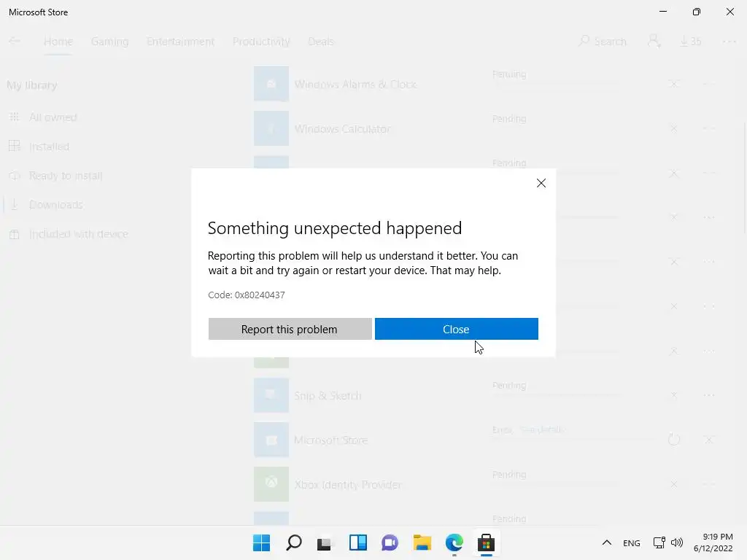
Task: Cancel the Xbox Identity Provider download
Action: click(673, 484)
